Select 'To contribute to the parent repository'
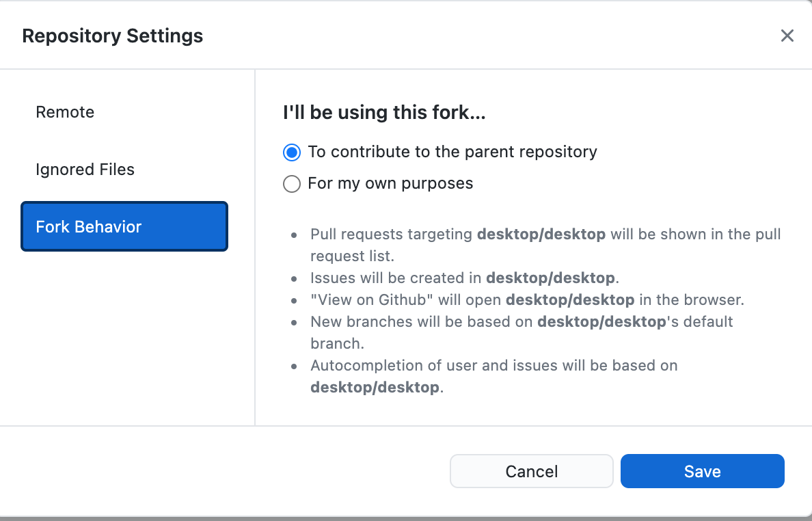Viewport: 812px width, 521px height. [452, 152]
